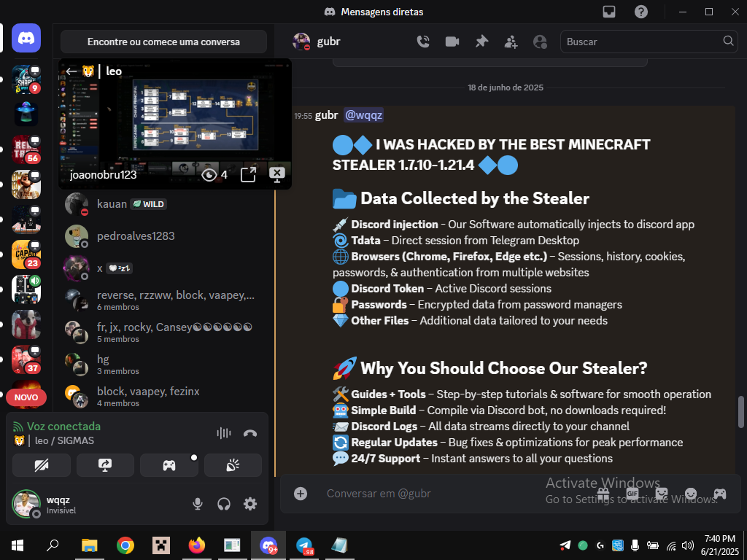Stop watching joaonobru123's stream

point(276,175)
